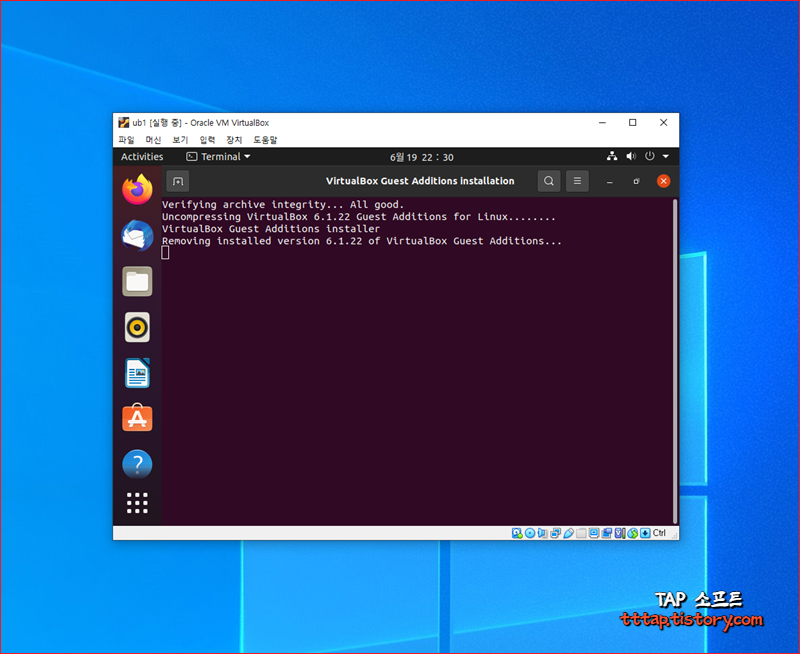Viewport: 800px width, 654px height.
Task: Click the Activities button
Action: click(x=142, y=157)
